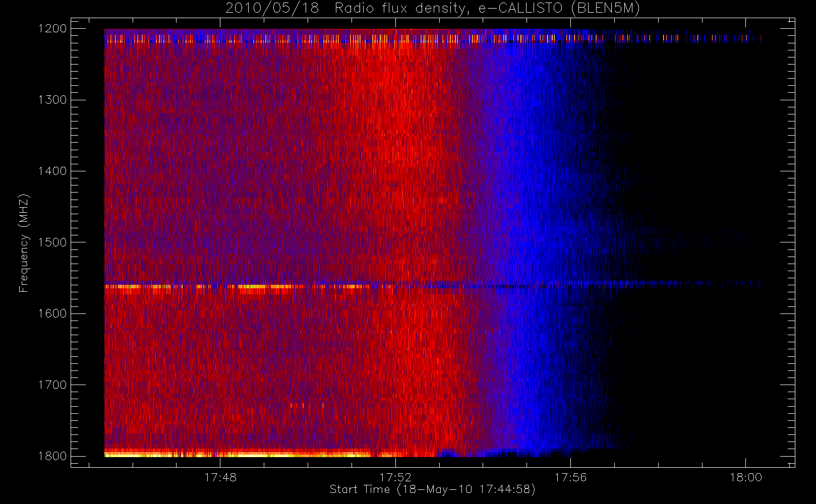The image size is (816, 504).
Task: Click the 17:56 time tick label
Action: (570, 477)
